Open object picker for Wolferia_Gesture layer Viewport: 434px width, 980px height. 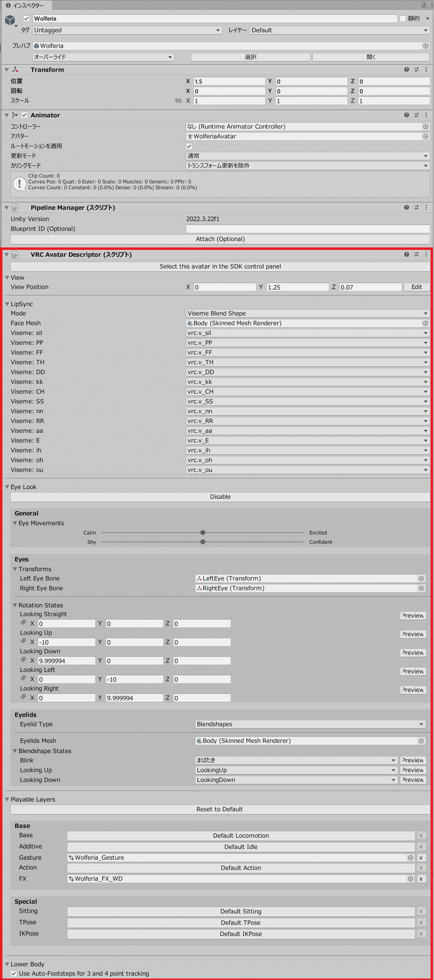point(411,857)
